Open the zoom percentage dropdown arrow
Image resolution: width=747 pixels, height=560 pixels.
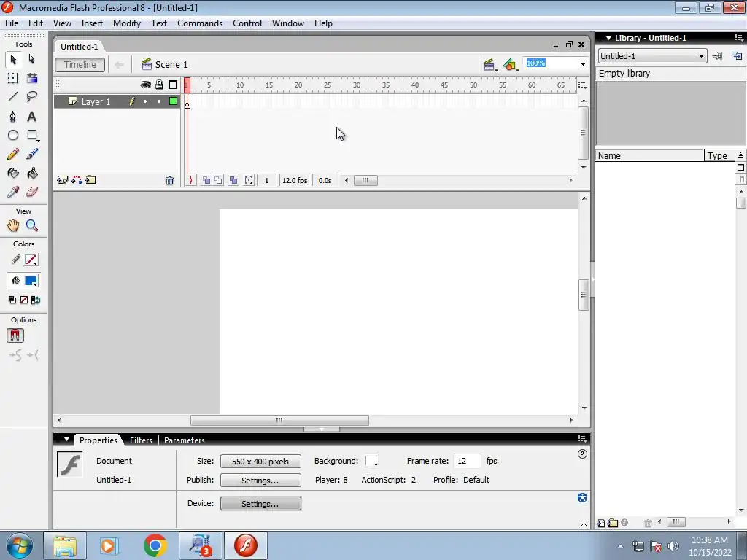click(x=583, y=64)
